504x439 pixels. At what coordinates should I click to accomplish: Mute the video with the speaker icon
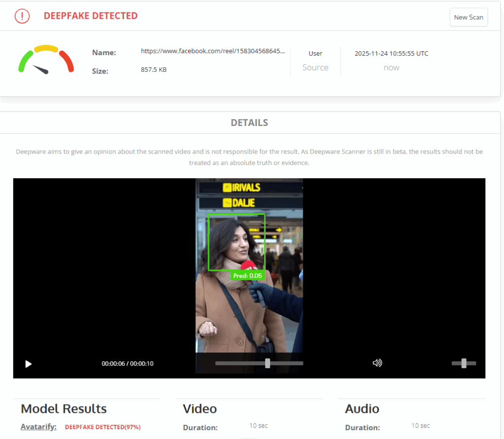[x=377, y=363]
